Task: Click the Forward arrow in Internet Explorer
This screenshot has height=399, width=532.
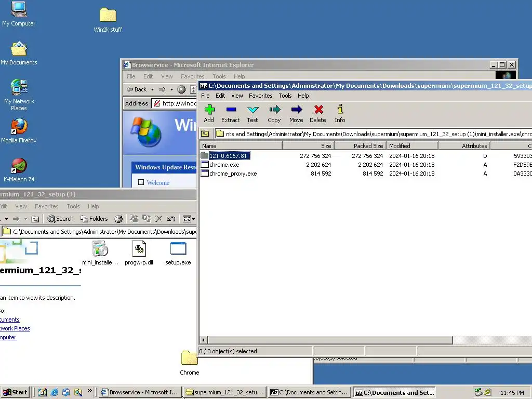Action: tap(162, 89)
